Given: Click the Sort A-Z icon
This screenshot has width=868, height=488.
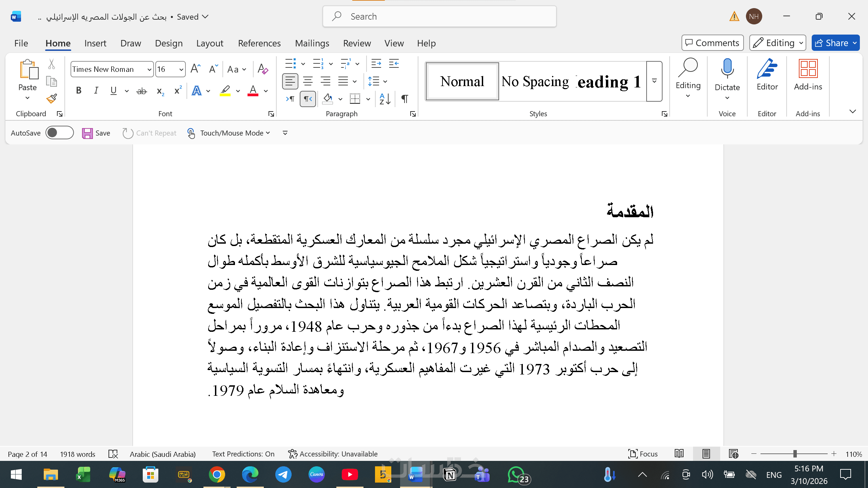Looking at the screenshot, I should click(x=385, y=99).
